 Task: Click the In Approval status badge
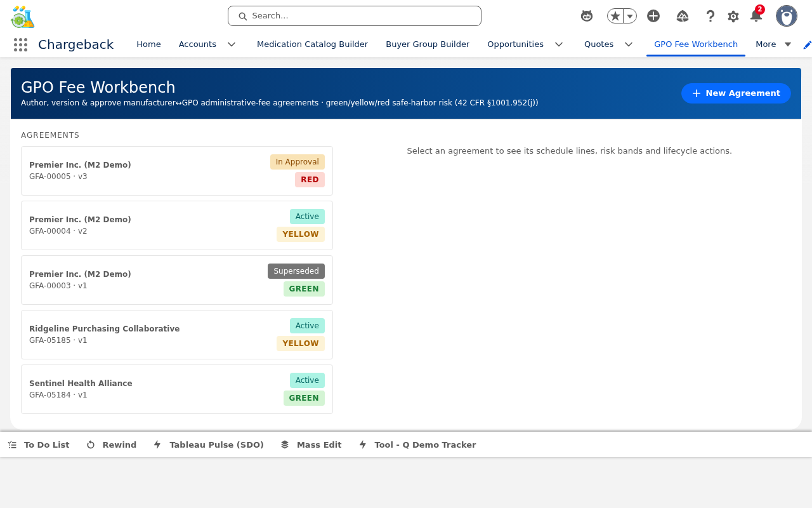pyautogui.click(x=298, y=162)
